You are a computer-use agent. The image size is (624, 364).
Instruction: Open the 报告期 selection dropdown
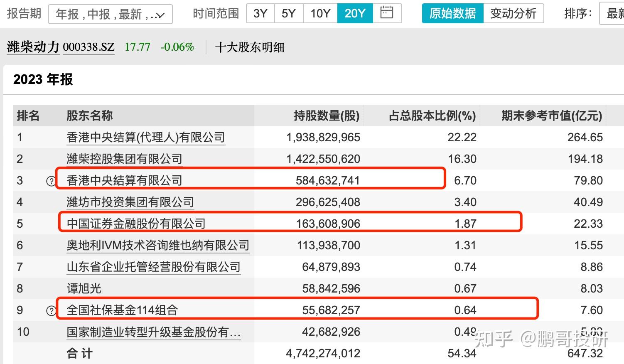pyautogui.click(x=111, y=14)
